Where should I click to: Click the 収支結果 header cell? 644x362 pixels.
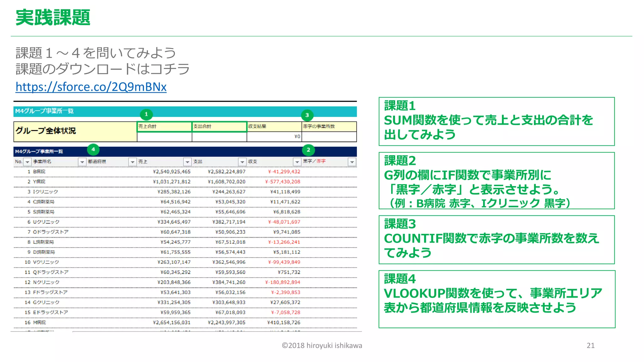274,127
